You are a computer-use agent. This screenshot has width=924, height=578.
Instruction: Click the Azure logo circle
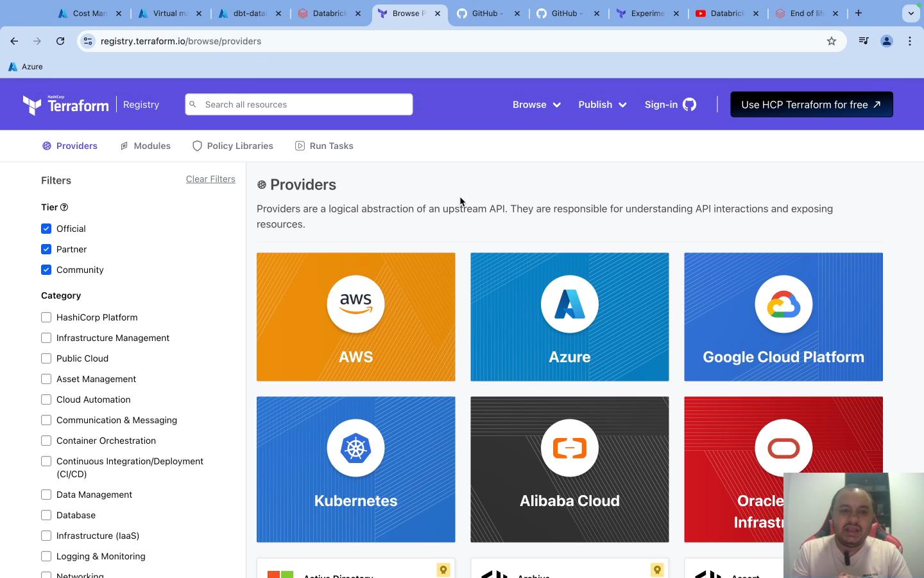tap(570, 304)
